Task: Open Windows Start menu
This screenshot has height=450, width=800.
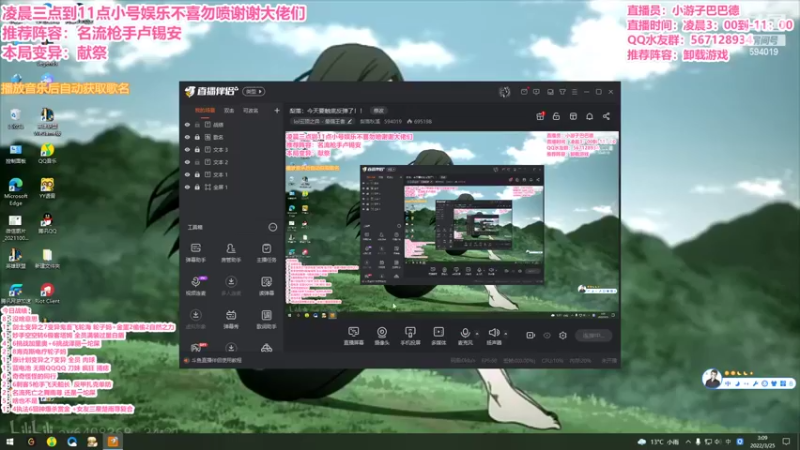Action: click(x=10, y=441)
